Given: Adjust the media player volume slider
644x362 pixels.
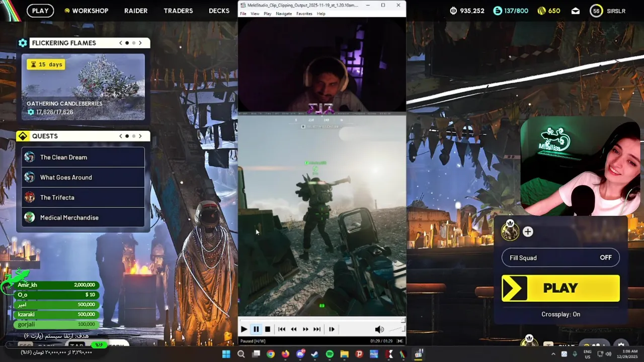Looking at the screenshot, I should 397,329.
